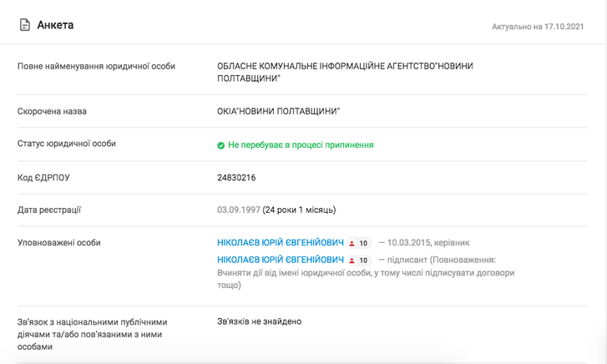
Task: Click the Дата реєстрації label
Action: [49, 210]
